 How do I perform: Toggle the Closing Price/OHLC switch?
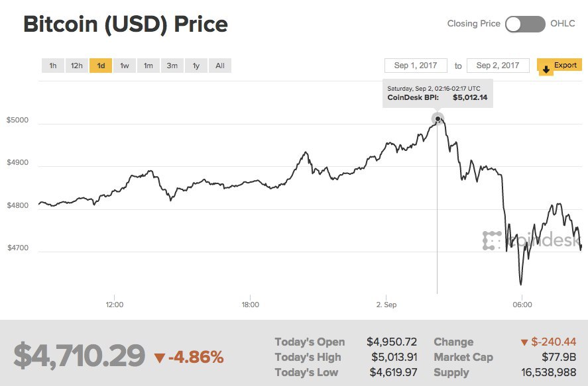coord(525,24)
